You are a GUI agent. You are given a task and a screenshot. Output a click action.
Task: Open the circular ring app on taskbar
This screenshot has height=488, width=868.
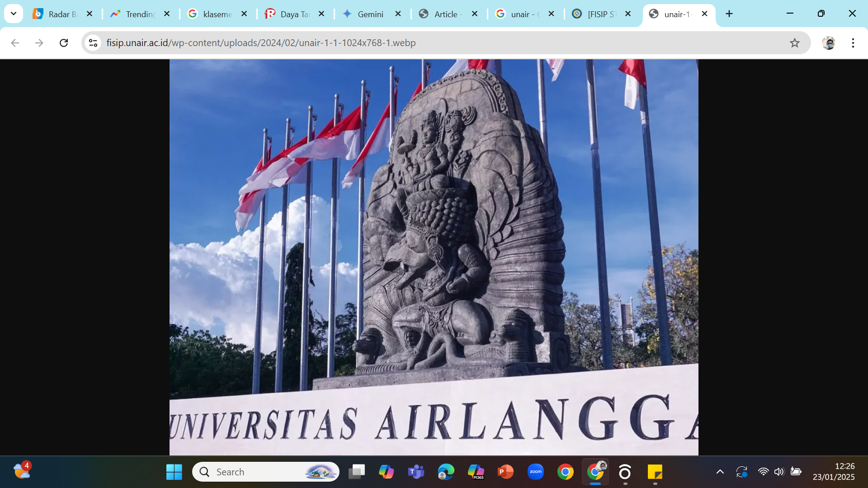(625, 472)
